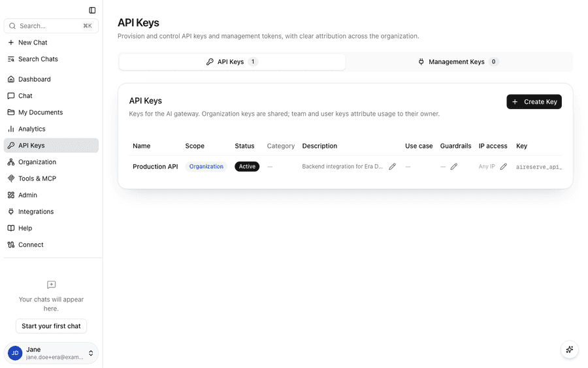588x368 pixels.
Task: Switch to the API Keys tab
Action: point(232,61)
